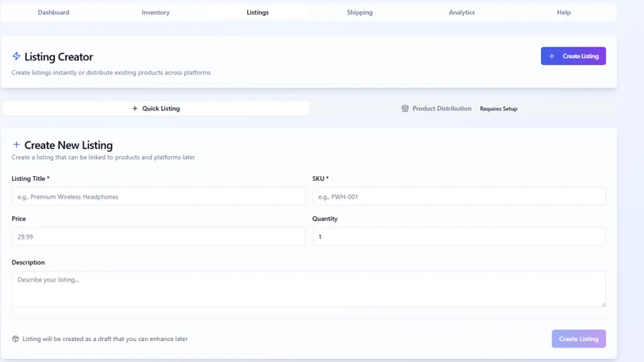This screenshot has height=362, width=644.
Task: Select the Quick Listing tab
Action: (x=156, y=109)
